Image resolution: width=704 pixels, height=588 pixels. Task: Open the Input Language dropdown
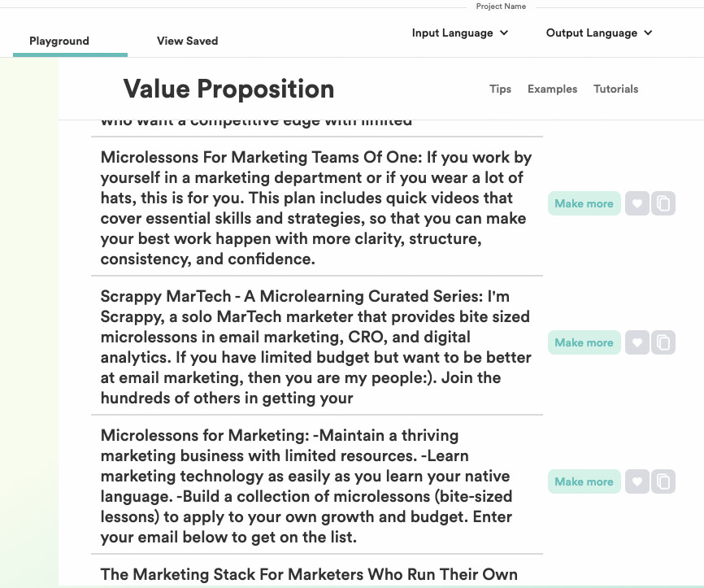[460, 33]
